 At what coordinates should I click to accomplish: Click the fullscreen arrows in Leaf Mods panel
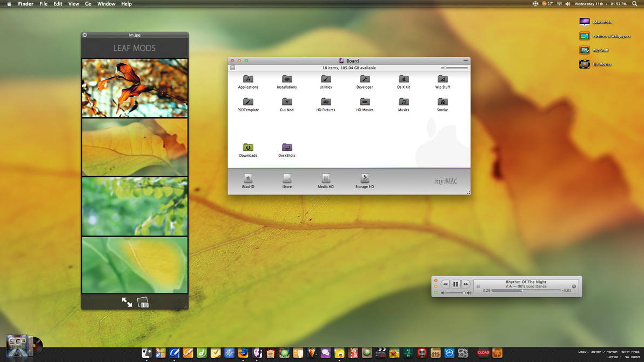(x=126, y=302)
